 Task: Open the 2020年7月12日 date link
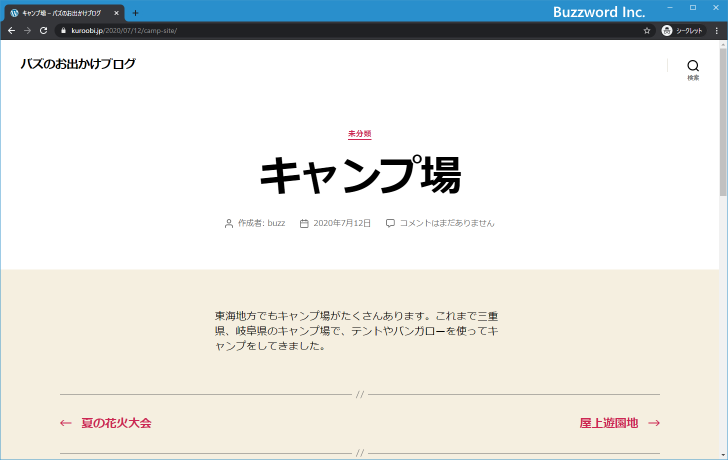pos(342,223)
